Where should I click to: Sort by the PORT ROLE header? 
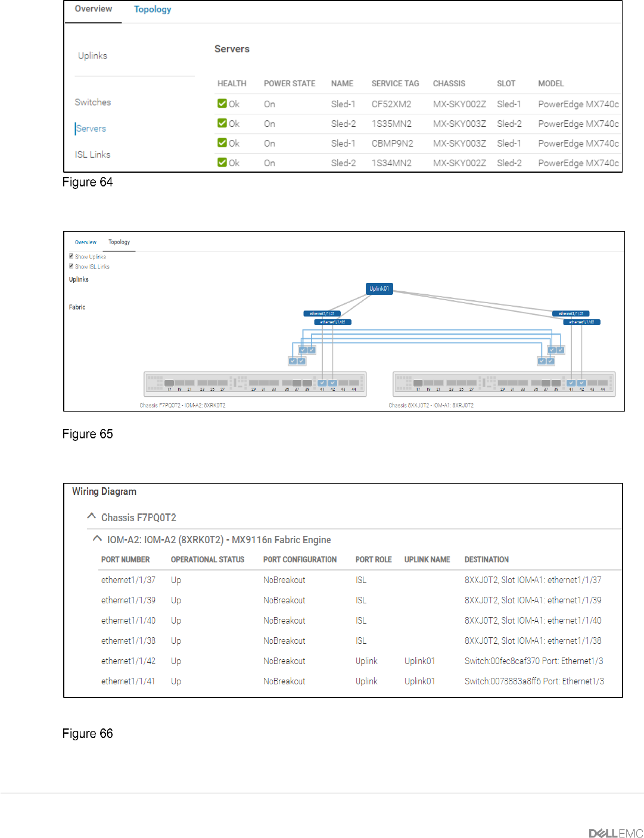(x=374, y=559)
